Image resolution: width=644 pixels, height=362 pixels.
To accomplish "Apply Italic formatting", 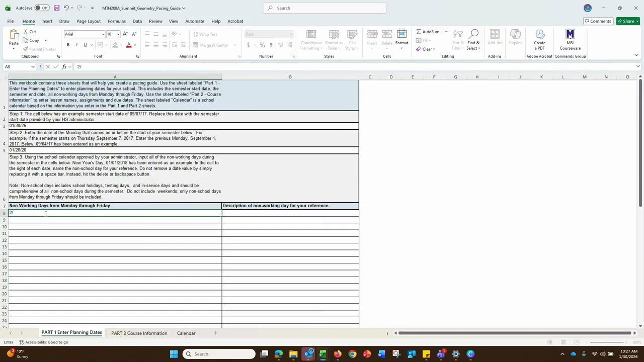I will (x=76, y=45).
